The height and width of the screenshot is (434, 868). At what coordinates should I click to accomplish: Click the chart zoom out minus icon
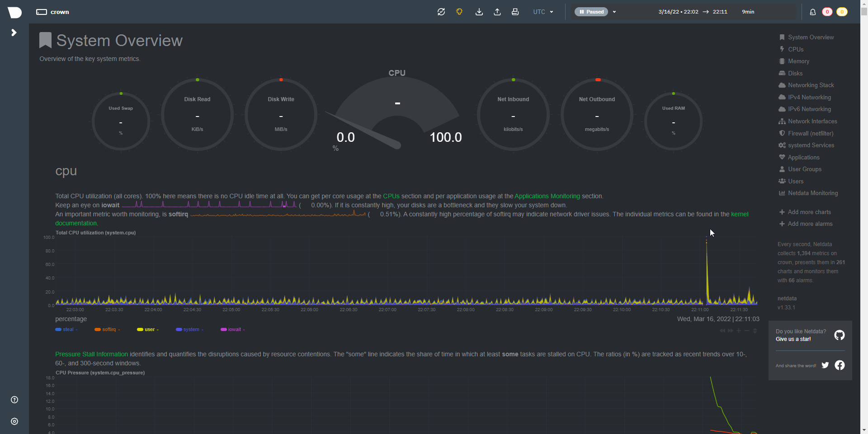point(747,331)
